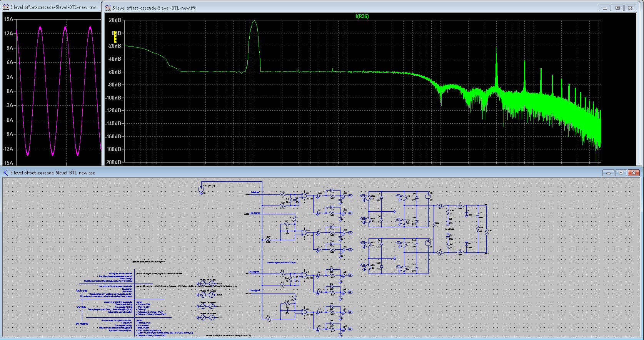
Task: Select switch S6 in the upper bridge
Action: click(368, 220)
